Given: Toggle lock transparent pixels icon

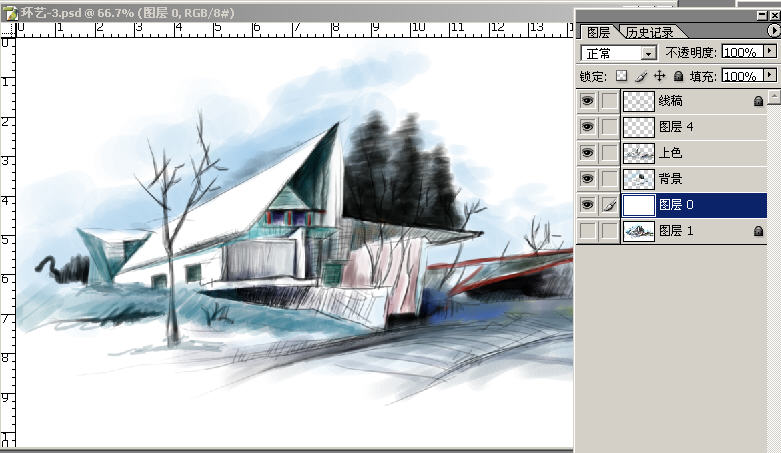Looking at the screenshot, I should [x=621, y=76].
